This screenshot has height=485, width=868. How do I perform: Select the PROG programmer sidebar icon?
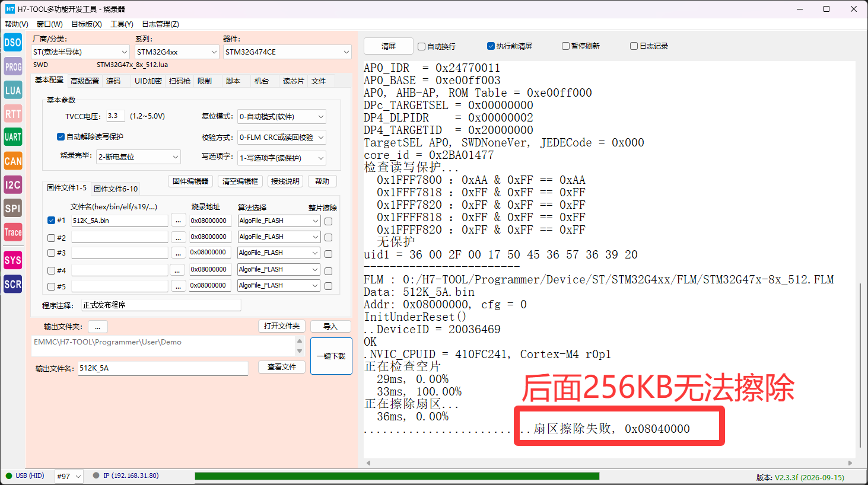[12, 66]
